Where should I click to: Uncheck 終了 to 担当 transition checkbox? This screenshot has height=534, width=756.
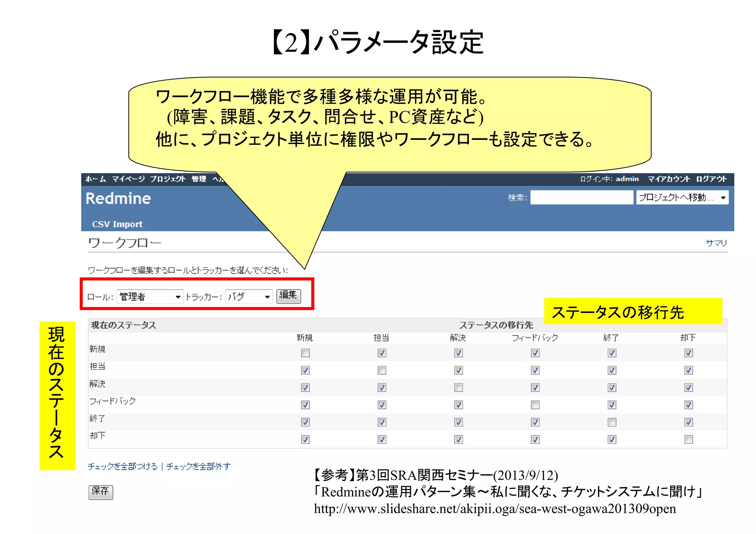click(382, 422)
